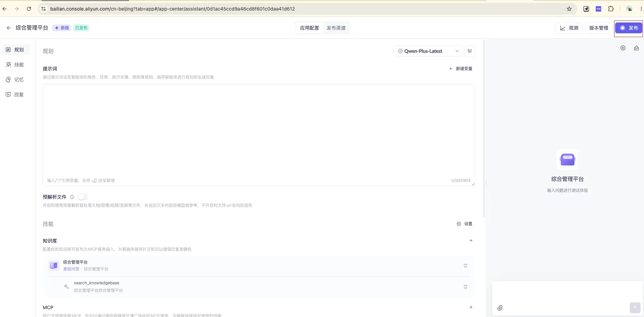Open site info icon in the address bar
The width and height of the screenshot is (644, 317).
(43, 9)
